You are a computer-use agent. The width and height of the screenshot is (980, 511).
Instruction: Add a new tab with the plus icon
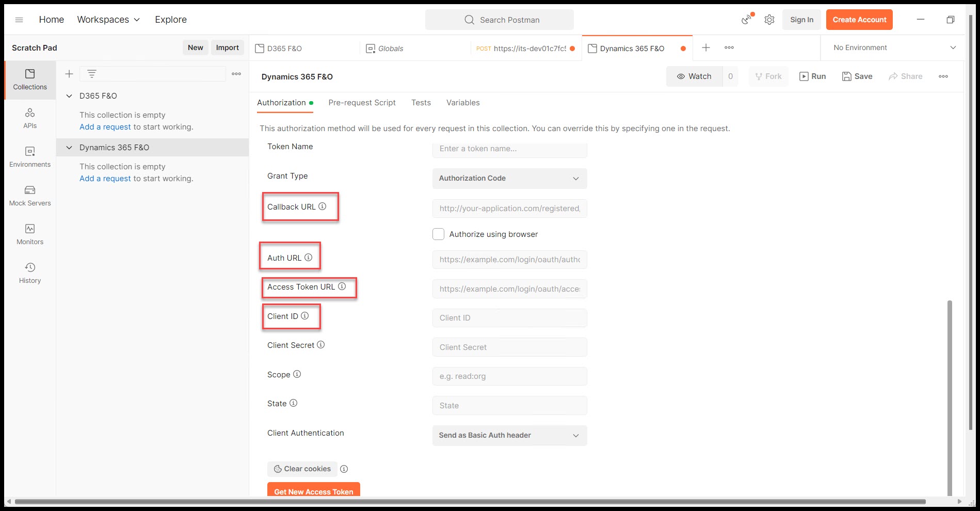pos(706,47)
